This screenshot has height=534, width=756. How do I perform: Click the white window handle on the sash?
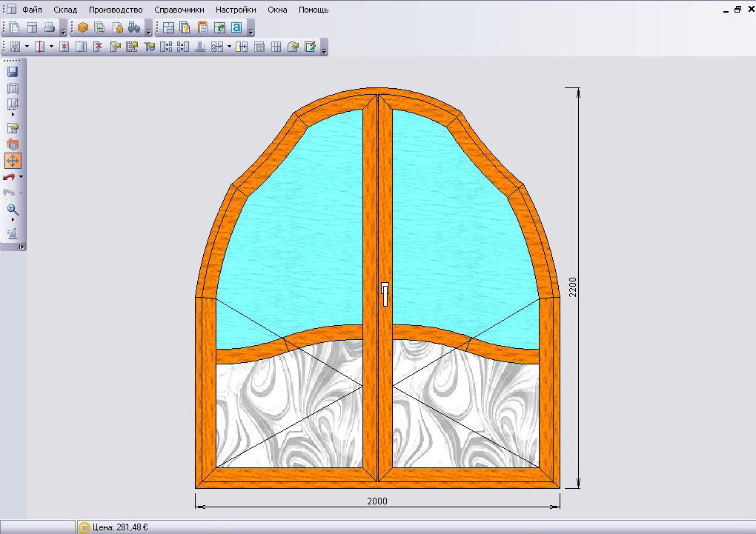385,295
